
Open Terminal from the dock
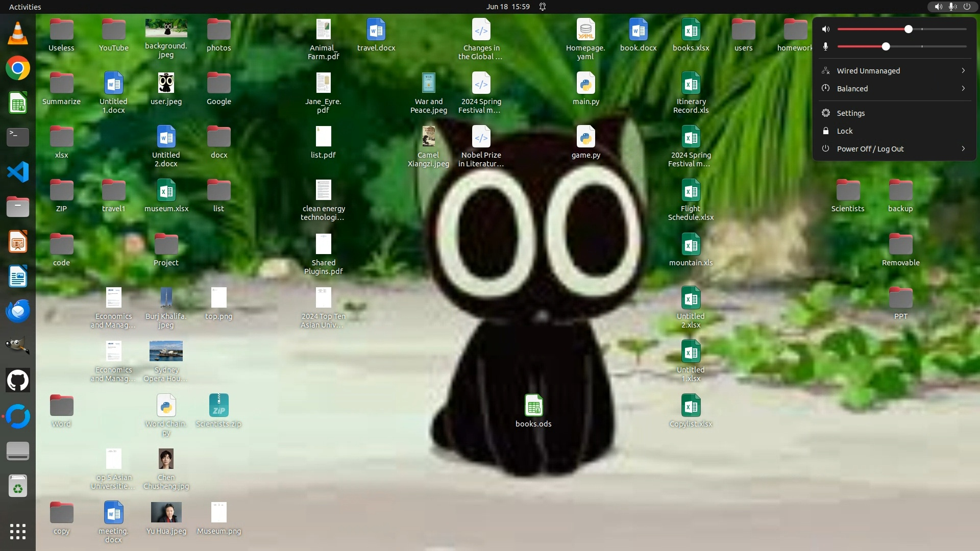tap(17, 137)
